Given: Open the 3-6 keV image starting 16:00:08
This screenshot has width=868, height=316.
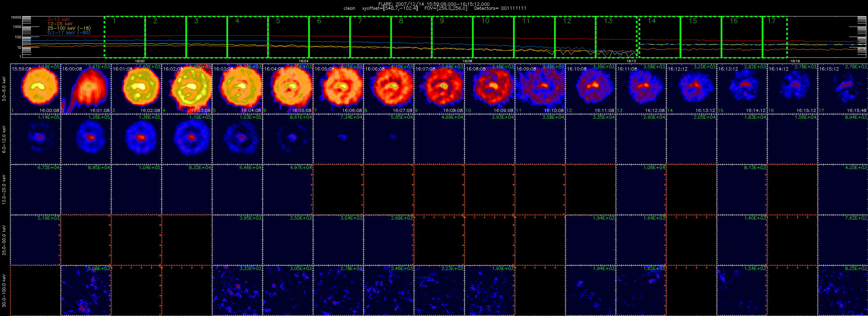Looking at the screenshot, I should (86, 88).
